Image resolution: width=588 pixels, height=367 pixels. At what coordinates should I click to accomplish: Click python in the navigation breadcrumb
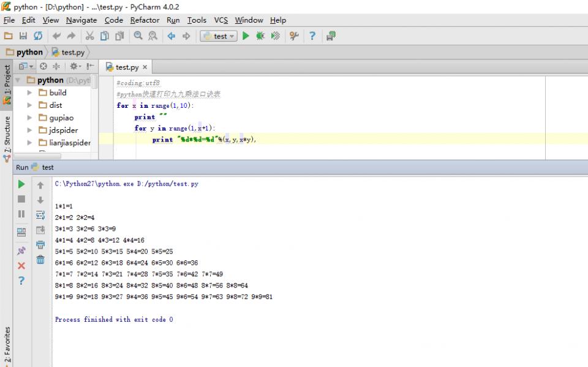point(24,52)
